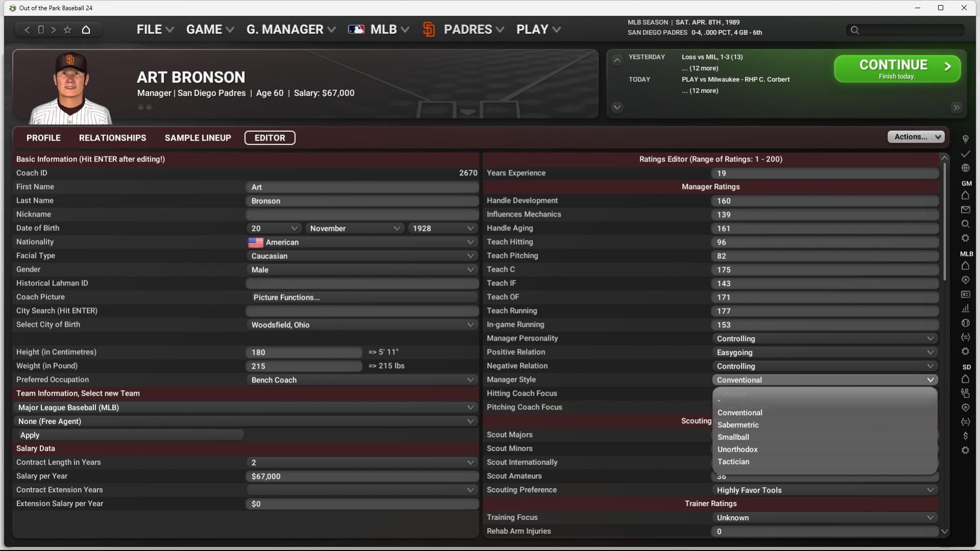980x551 pixels.
Task: Open the FILE menu
Action: coord(155,30)
